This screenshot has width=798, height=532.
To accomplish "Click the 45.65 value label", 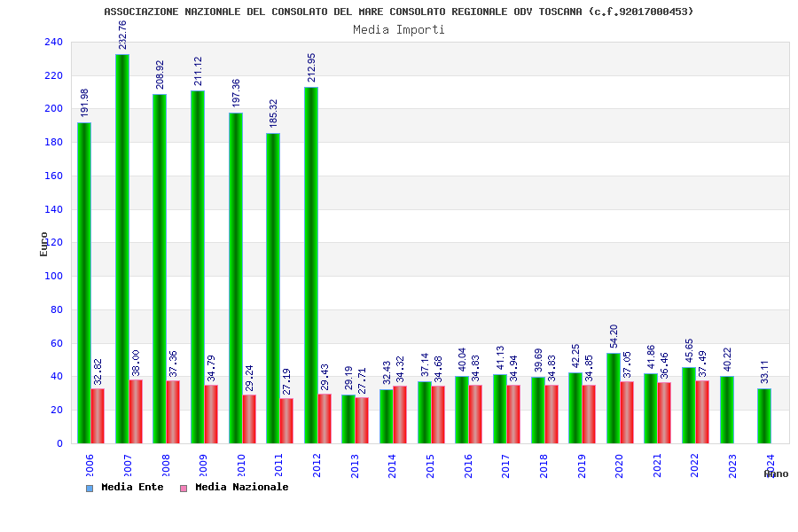I will pyautogui.click(x=689, y=350).
